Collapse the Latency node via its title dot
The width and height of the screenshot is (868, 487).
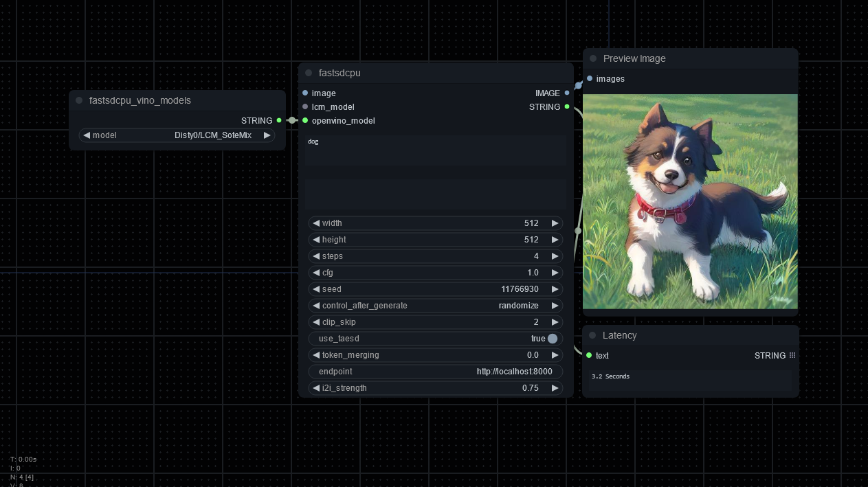coord(592,335)
